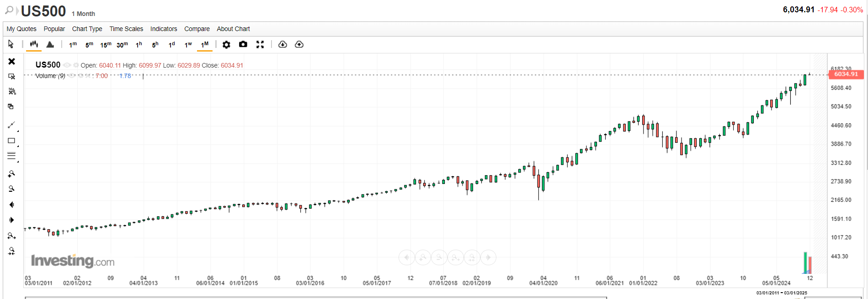
Task: Set interval to 1 minute (1m)
Action: (x=73, y=44)
